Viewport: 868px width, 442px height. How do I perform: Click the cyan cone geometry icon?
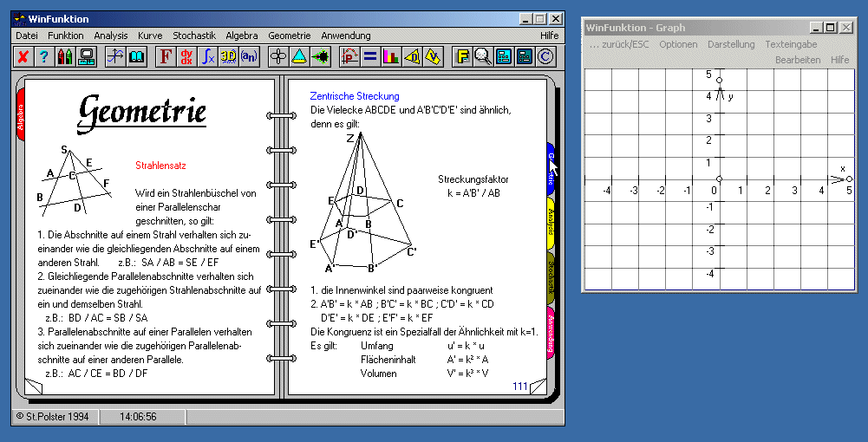click(x=299, y=56)
